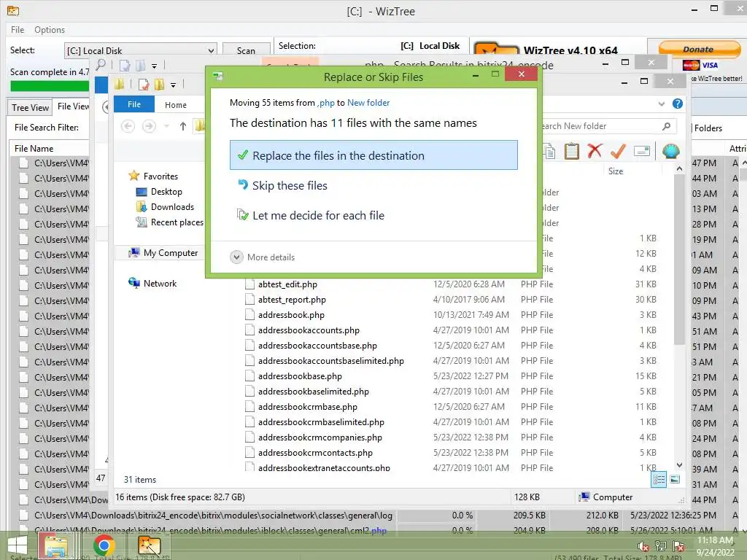Click the muted volume tray icon
747x560 pixels.
pos(643,546)
